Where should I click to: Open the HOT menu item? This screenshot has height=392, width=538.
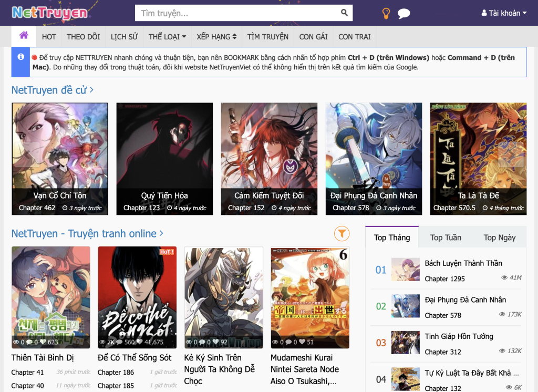pos(49,37)
